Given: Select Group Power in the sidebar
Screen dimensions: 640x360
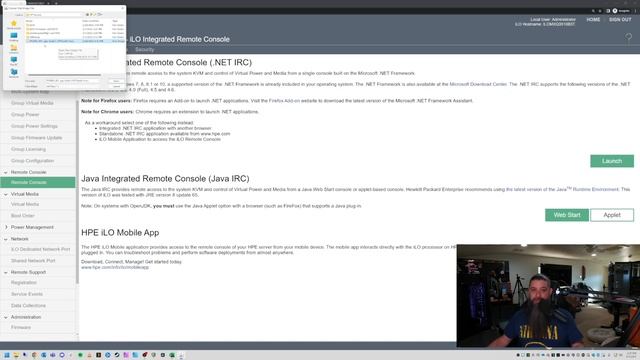Looking at the screenshot, I should point(25,114).
